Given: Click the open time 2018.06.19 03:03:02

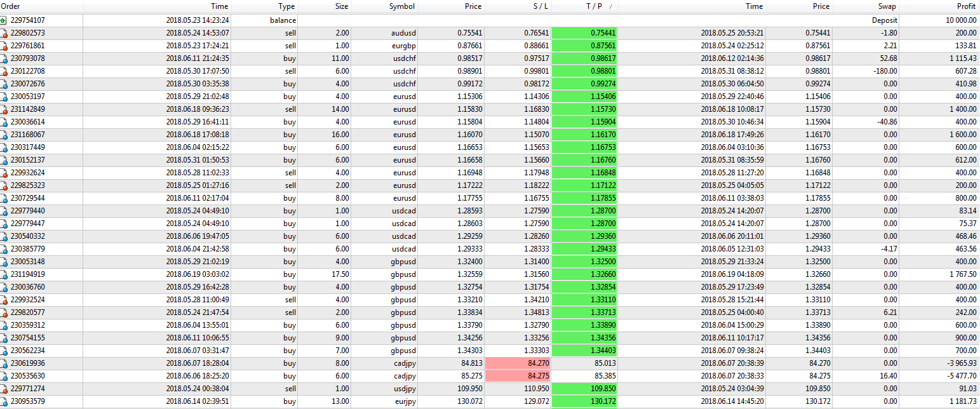Looking at the screenshot, I should [198, 274].
